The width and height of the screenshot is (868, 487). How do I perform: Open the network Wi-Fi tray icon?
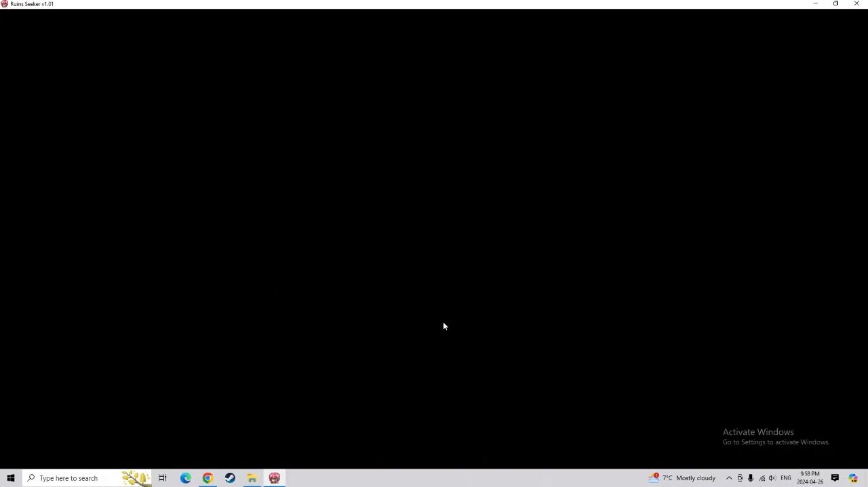[x=762, y=478]
